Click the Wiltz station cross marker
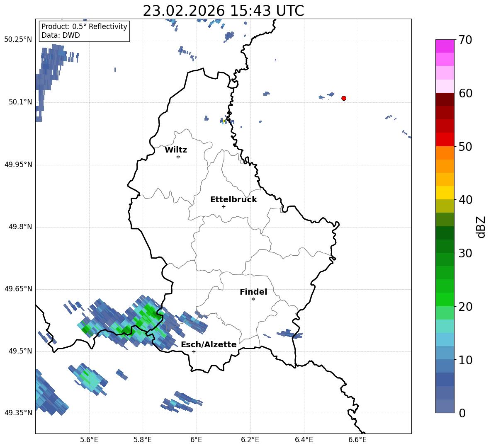The width and height of the screenshot is (491, 448). 178,157
